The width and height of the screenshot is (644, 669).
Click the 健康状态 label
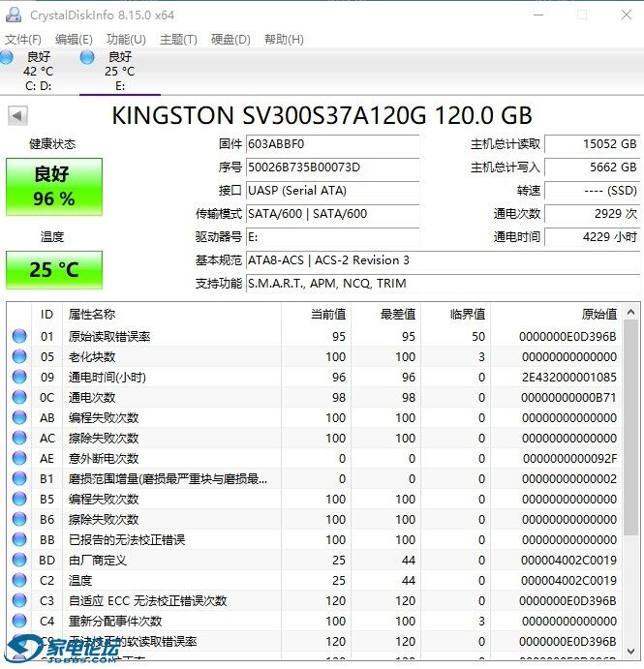tap(52, 144)
